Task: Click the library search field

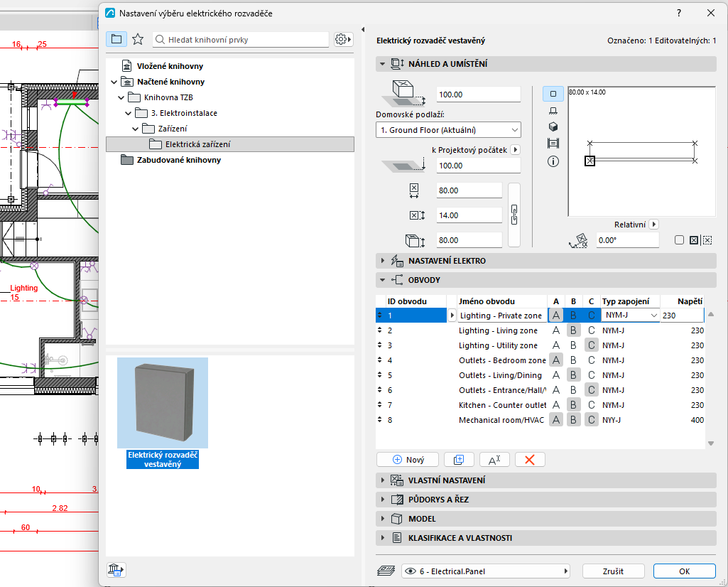Action: [241, 40]
